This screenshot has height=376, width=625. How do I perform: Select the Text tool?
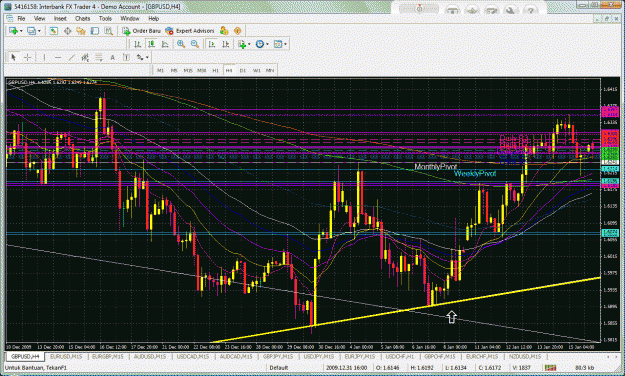pyautogui.click(x=112, y=57)
